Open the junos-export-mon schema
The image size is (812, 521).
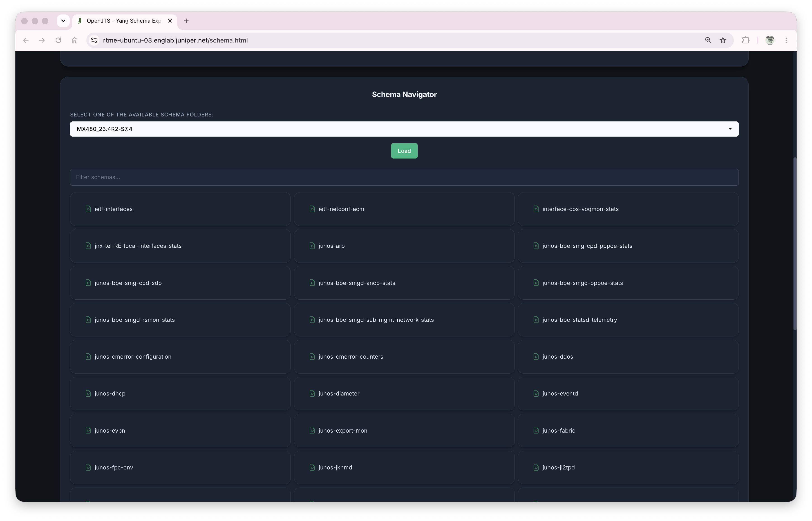pos(404,430)
